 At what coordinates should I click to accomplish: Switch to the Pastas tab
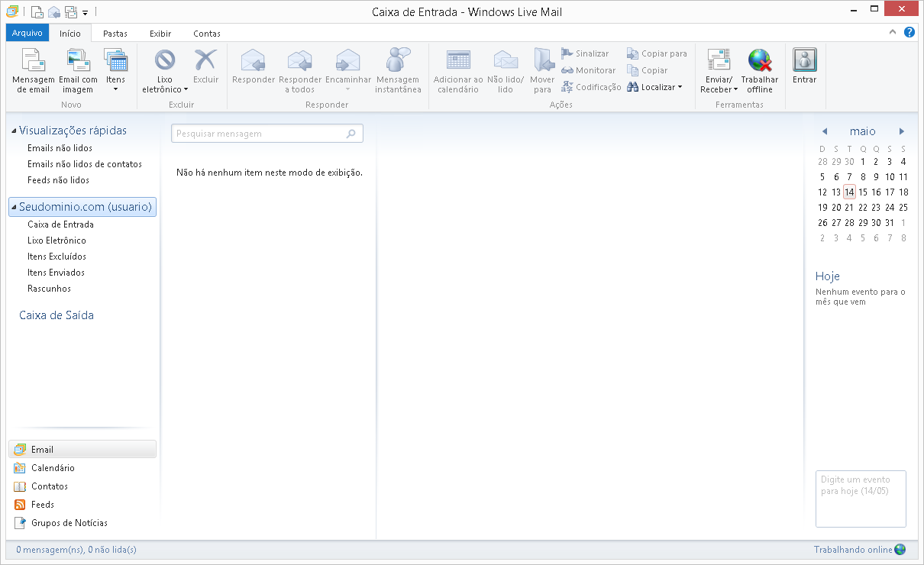click(x=115, y=34)
